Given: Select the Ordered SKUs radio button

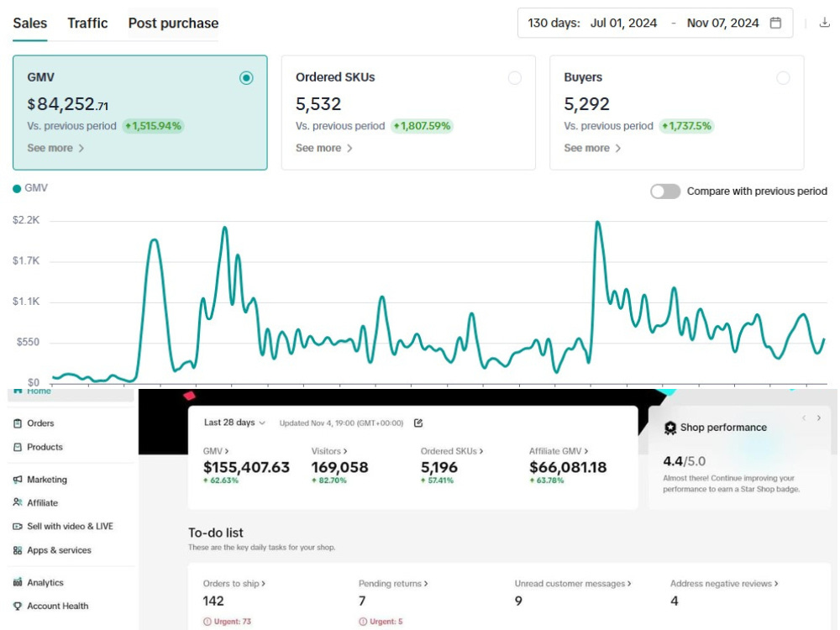Looking at the screenshot, I should 515,78.
